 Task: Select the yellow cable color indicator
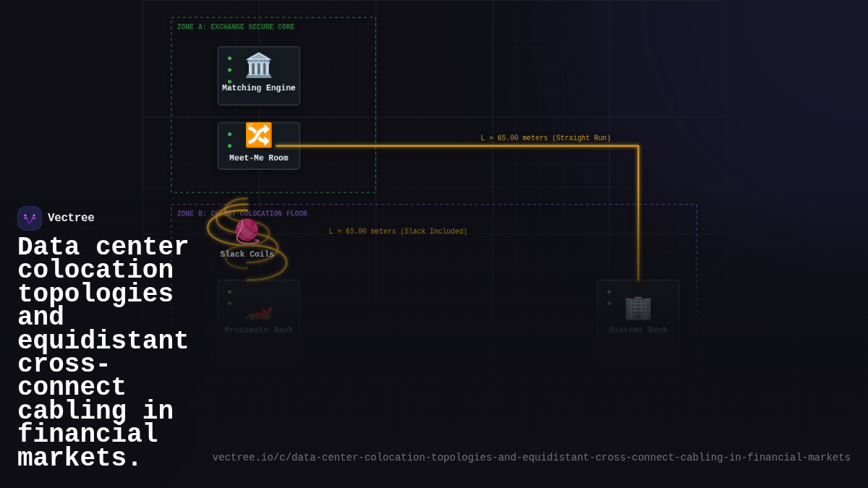tap(470, 145)
